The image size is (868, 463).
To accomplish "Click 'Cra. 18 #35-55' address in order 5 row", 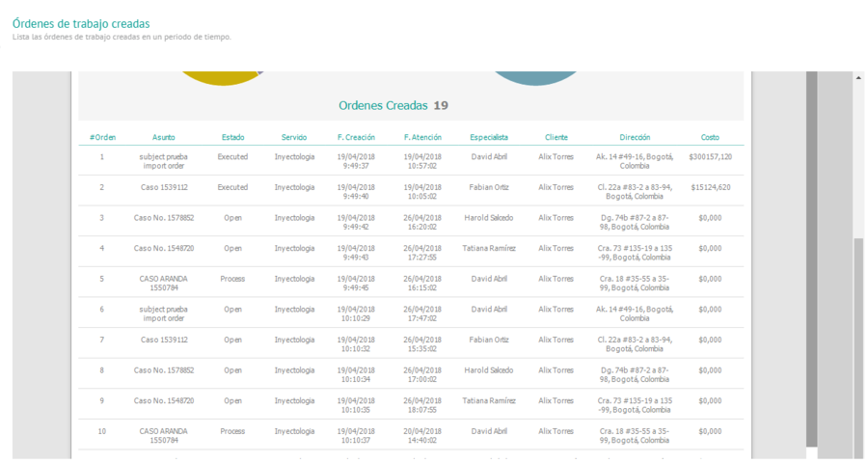I will pos(635,283).
